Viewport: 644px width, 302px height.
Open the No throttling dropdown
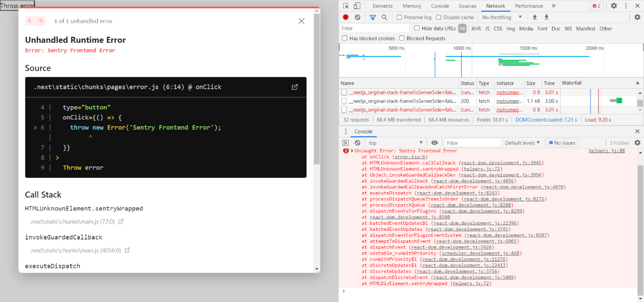point(502,17)
